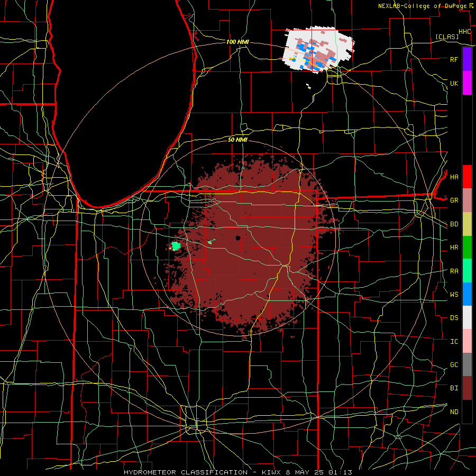Screen dimensions: 476x476
Task: Click the HR green legend swatch
Action: 467,248
